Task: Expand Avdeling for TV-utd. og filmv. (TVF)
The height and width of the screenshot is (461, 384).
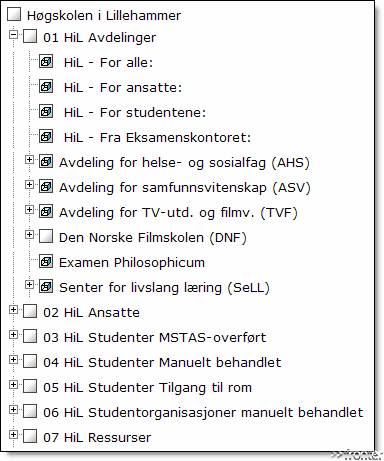Action: pos(29,209)
